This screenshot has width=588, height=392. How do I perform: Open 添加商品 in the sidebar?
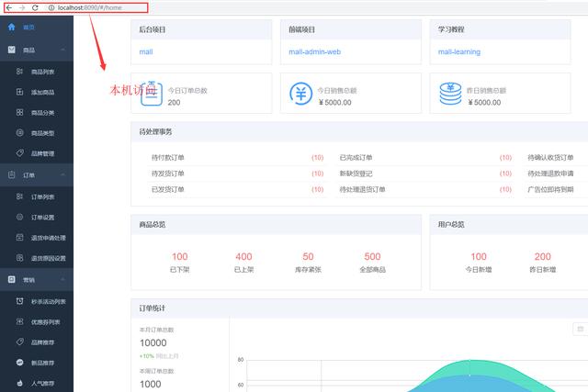37,92
